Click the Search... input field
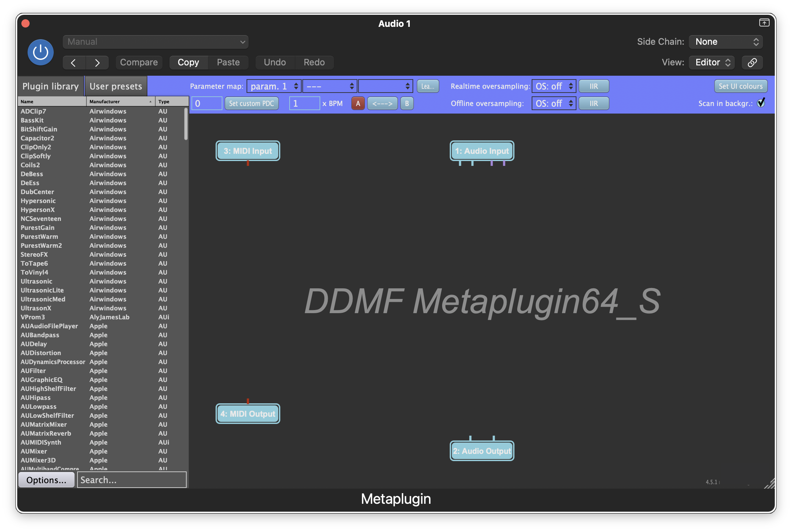 click(x=132, y=480)
